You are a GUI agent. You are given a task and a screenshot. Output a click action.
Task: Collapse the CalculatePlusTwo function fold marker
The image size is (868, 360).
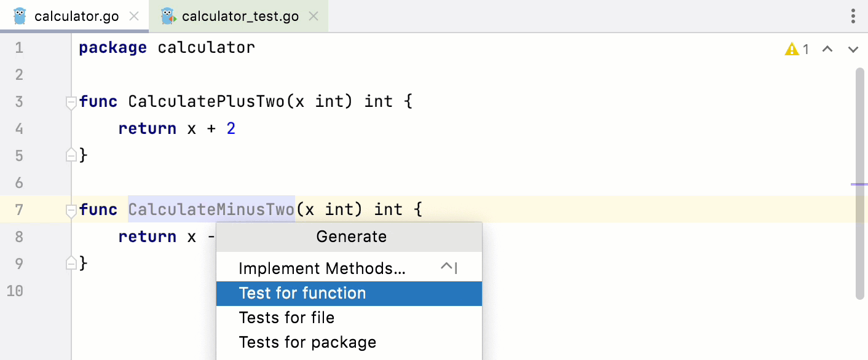pos(71,102)
